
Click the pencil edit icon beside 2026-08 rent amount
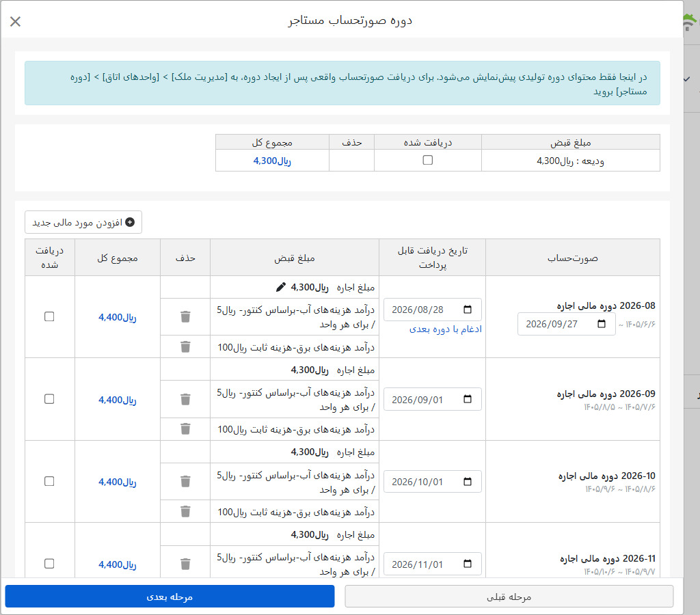pos(281,287)
